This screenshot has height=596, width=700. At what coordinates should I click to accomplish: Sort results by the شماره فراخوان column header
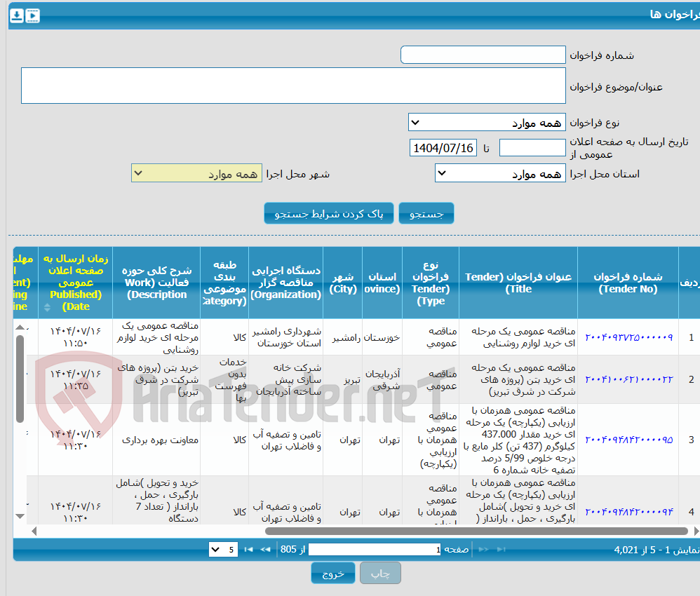(628, 283)
